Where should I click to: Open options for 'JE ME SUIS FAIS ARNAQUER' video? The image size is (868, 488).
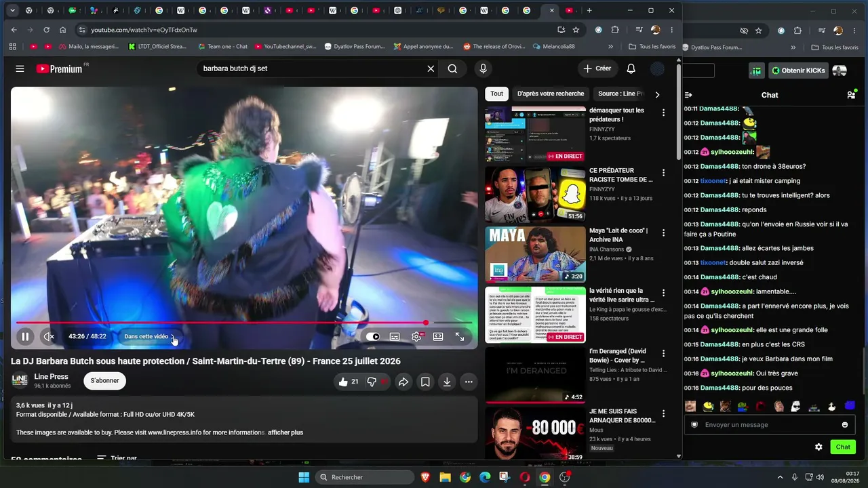[x=664, y=413]
